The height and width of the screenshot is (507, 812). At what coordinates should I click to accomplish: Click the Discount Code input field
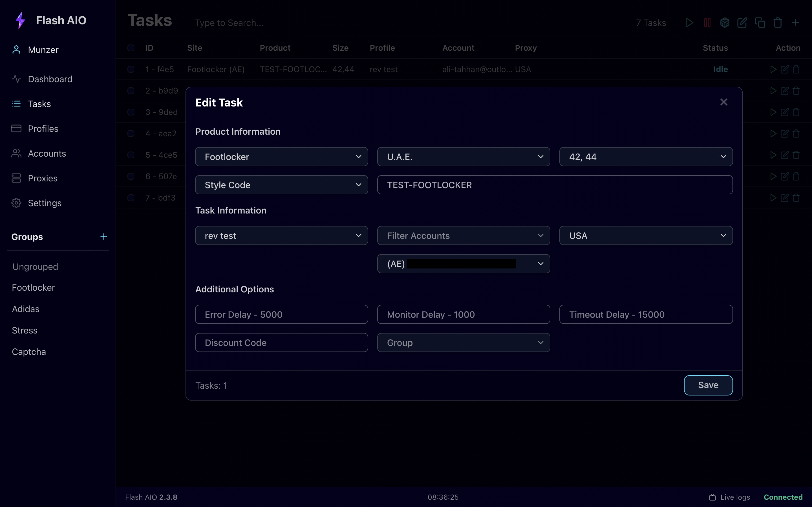click(281, 342)
